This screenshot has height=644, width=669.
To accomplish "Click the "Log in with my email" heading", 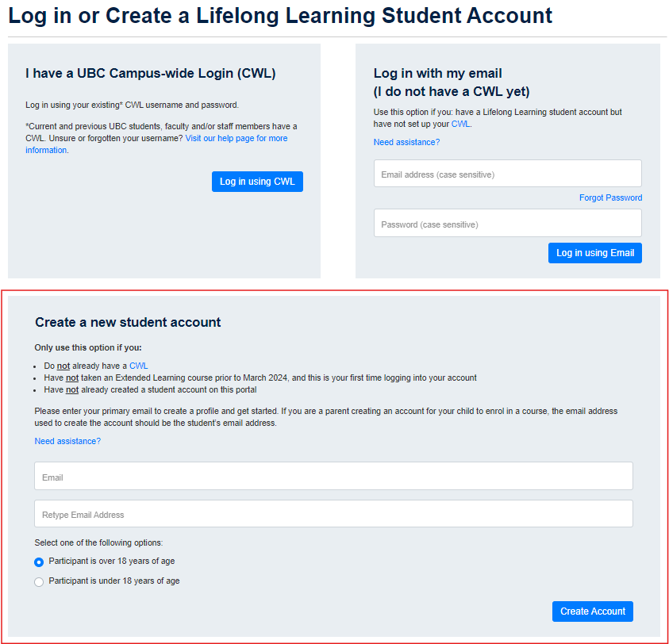I will [x=436, y=73].
